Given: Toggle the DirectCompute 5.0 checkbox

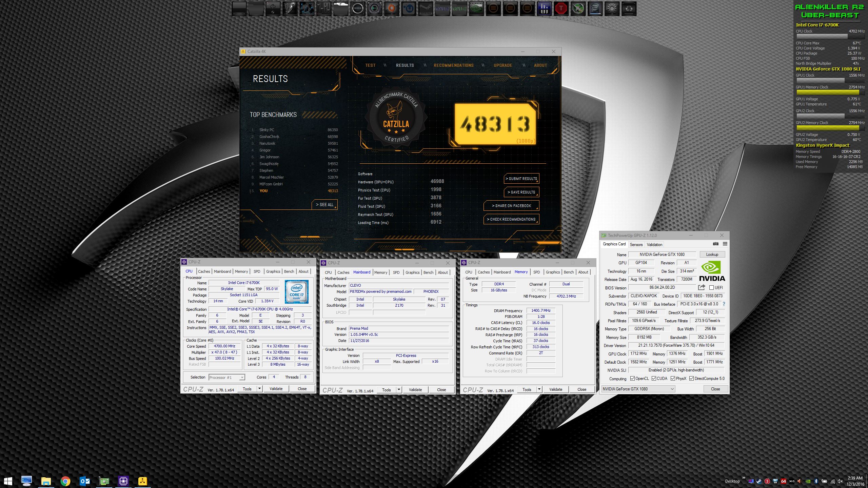Looking at the screenshot, I should (x=691, y=379).
